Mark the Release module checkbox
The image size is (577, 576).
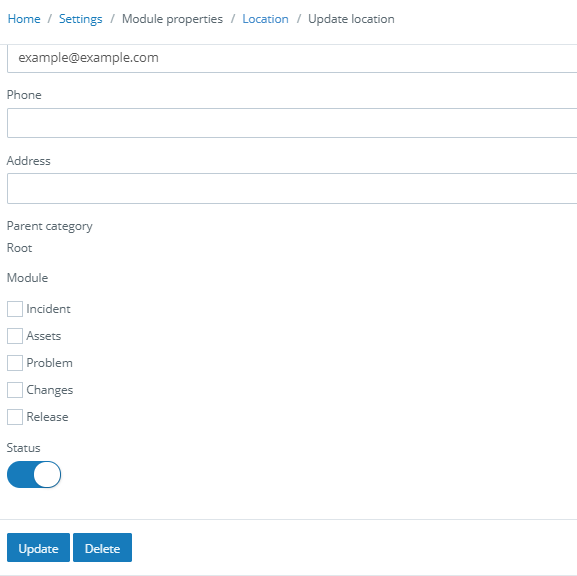point(15,417)
